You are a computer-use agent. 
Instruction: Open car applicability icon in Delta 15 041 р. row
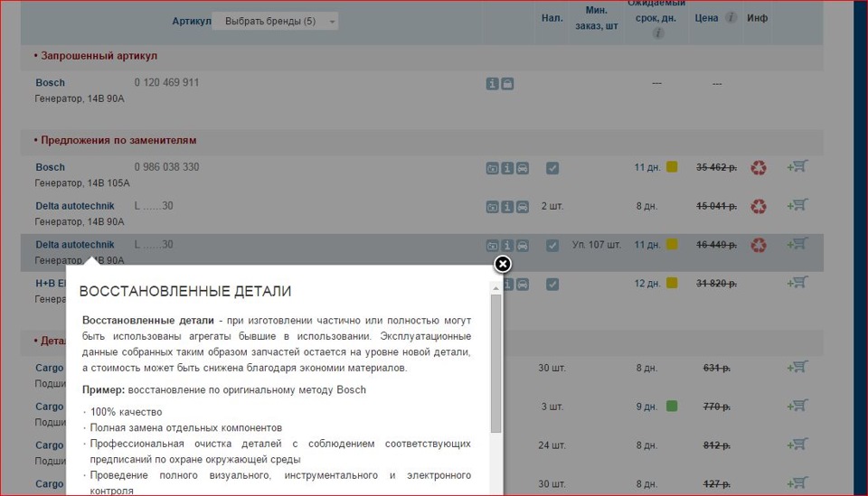[x=522, y=207]
